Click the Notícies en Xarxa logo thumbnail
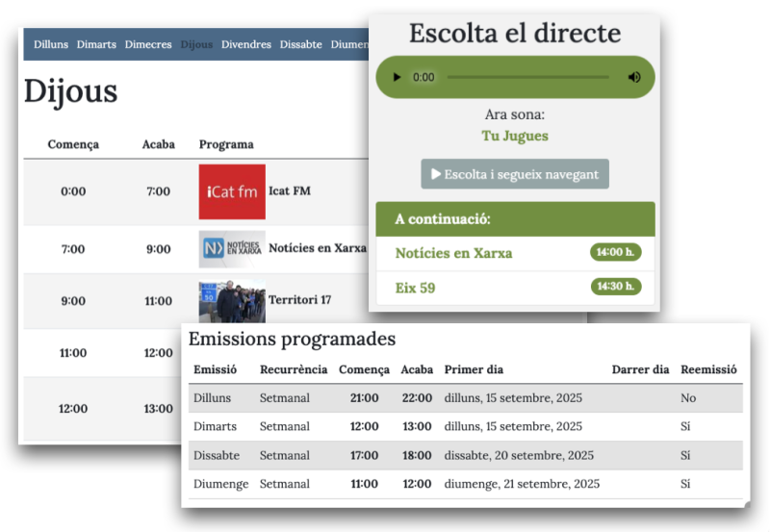The width and height of the screenshot is (770, 532). [232, 248]
